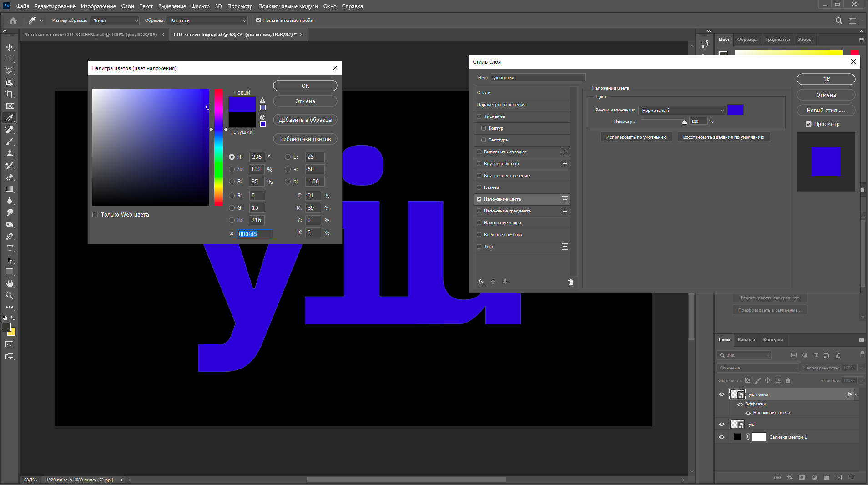Collapse yiu копия layer effects arrow
The image size is (868, 485).
tap(857, 394)
